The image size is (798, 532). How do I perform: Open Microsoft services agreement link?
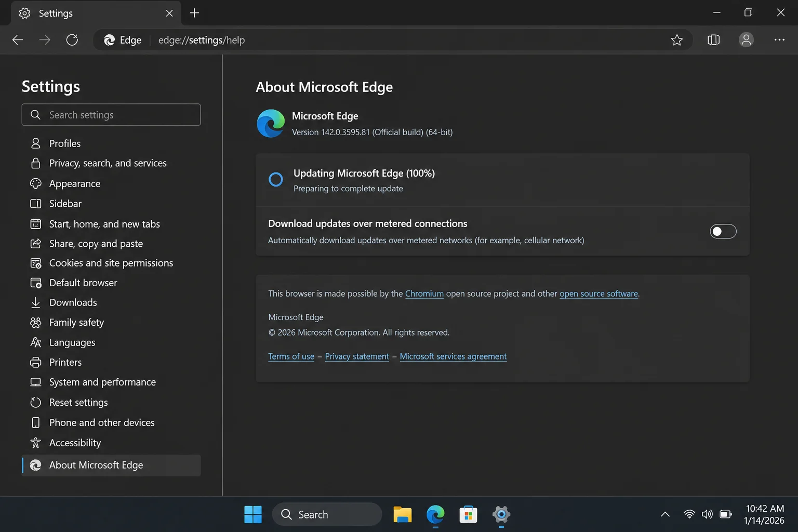click(453, 356)
